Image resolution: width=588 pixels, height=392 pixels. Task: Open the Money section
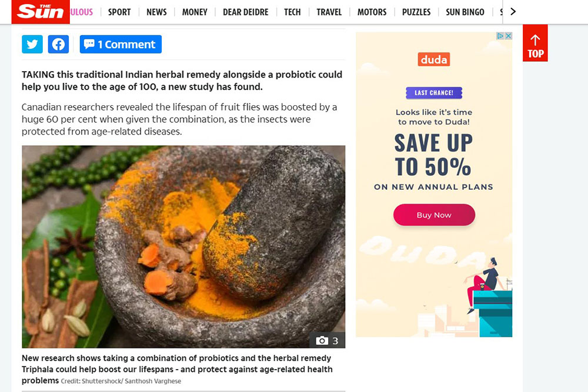[x=195, y=12]
